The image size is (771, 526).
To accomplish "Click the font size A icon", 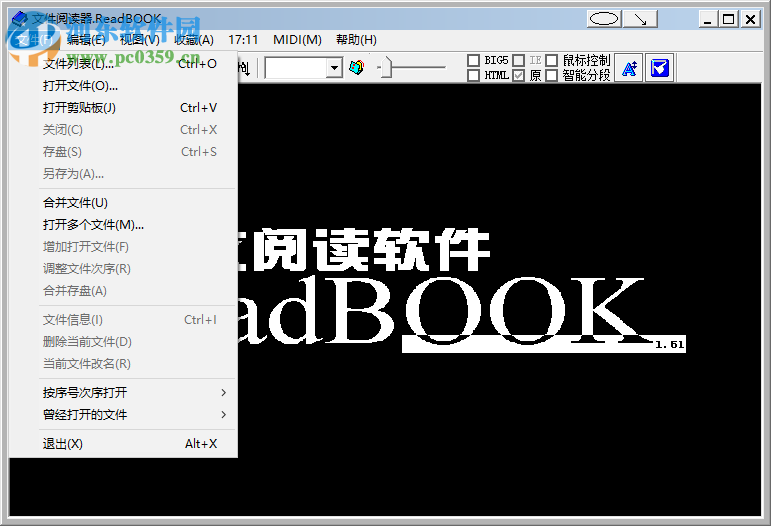I will coord(629,68).
